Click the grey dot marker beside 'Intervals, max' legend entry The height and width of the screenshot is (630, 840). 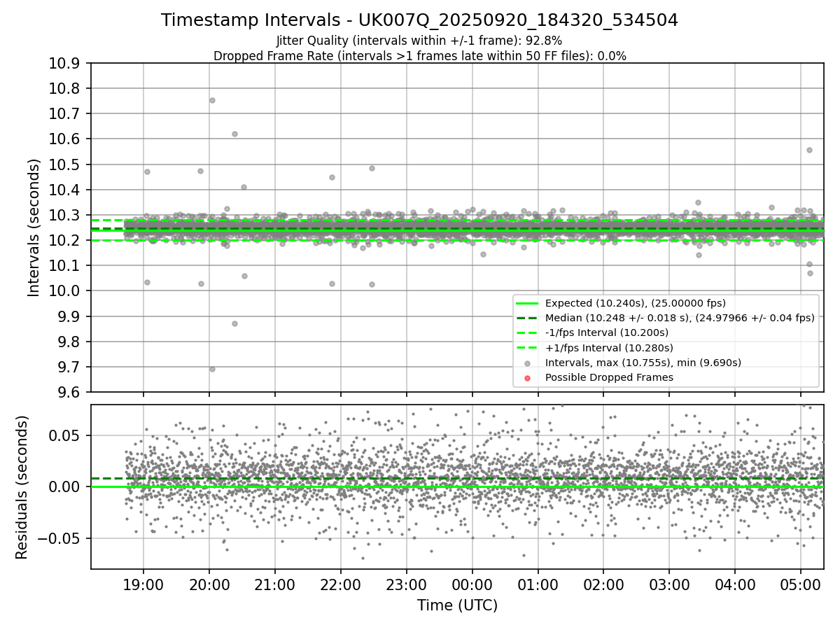[x=528, y=363]
